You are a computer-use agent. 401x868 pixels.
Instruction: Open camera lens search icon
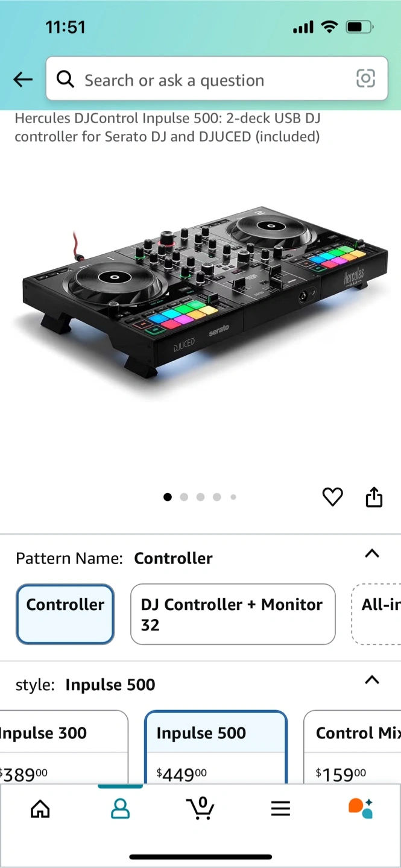click(365, 78)
